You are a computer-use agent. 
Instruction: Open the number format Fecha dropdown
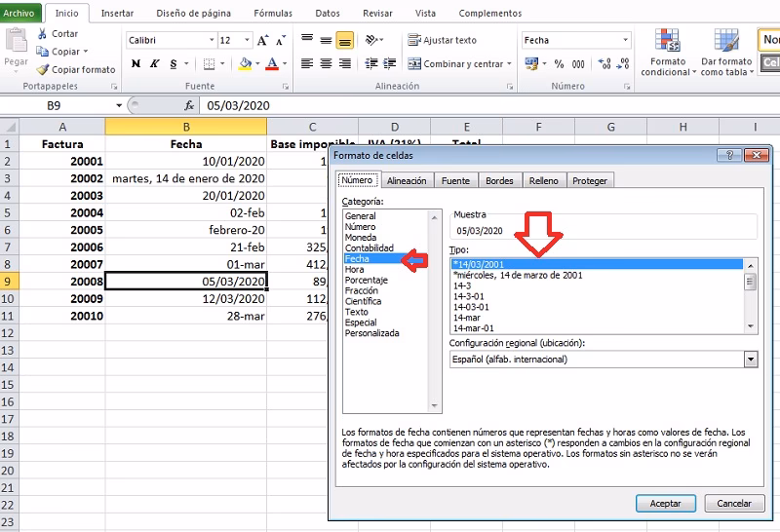(x=625, y=40)
